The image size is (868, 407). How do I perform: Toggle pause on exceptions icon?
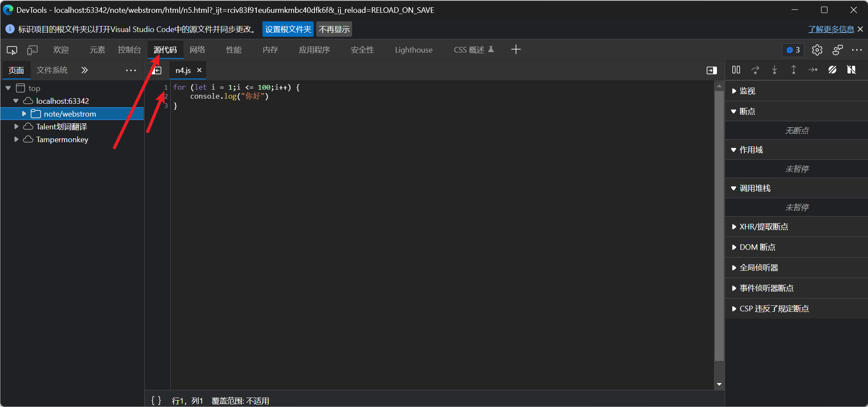click(851, 70)
